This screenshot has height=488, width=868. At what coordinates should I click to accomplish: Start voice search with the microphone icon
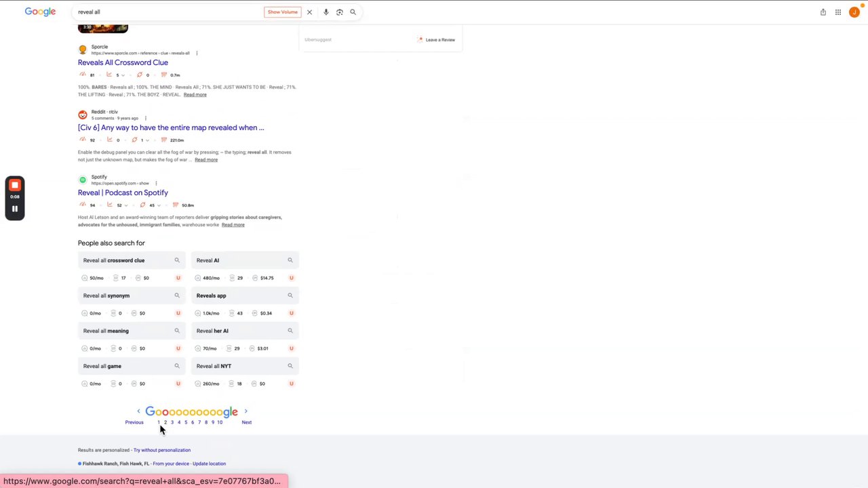point(326,12)
